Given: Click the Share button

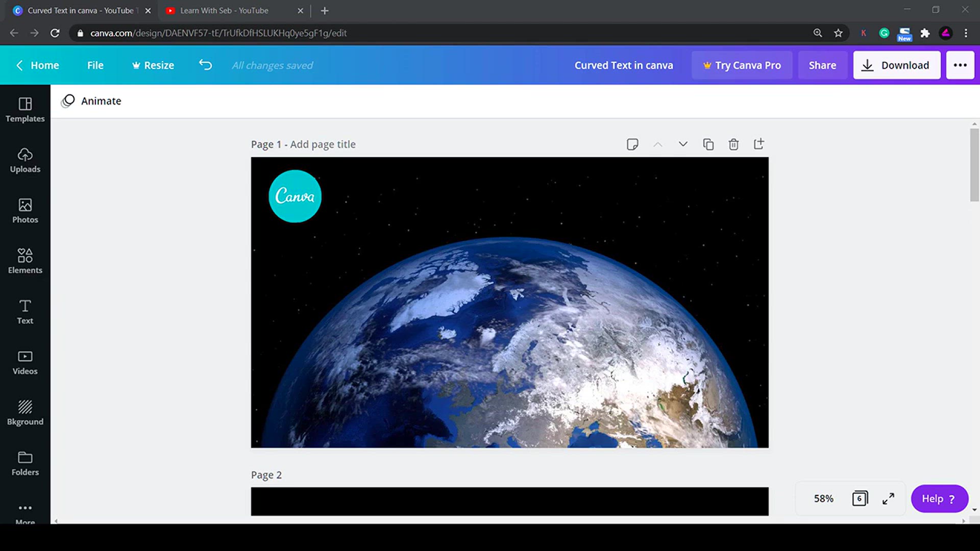Looking at the screenshot, I should coord(822,65).
